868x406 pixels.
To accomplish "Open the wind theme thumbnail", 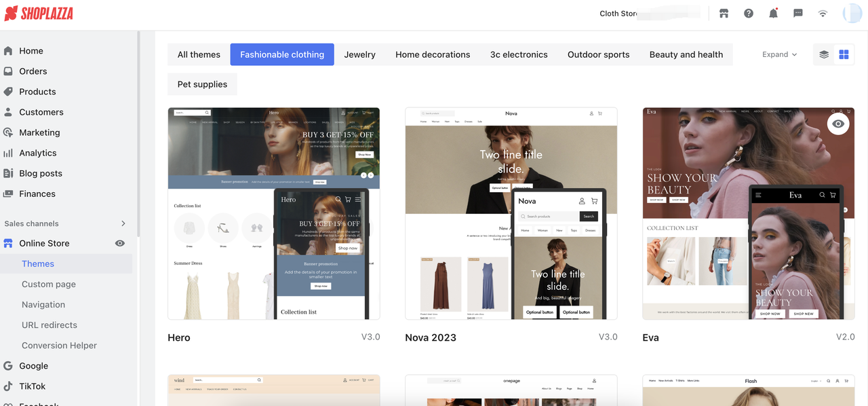I will (x=274, y=390).
